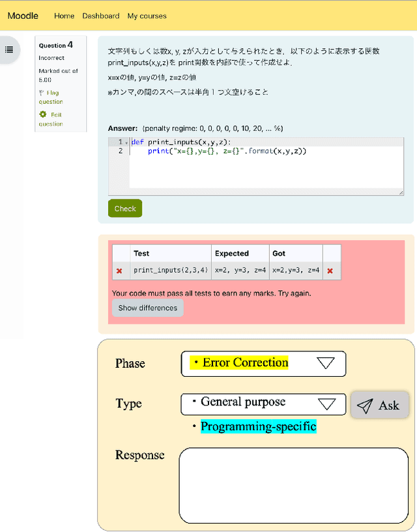Click the Answer: label

point(122,128)
